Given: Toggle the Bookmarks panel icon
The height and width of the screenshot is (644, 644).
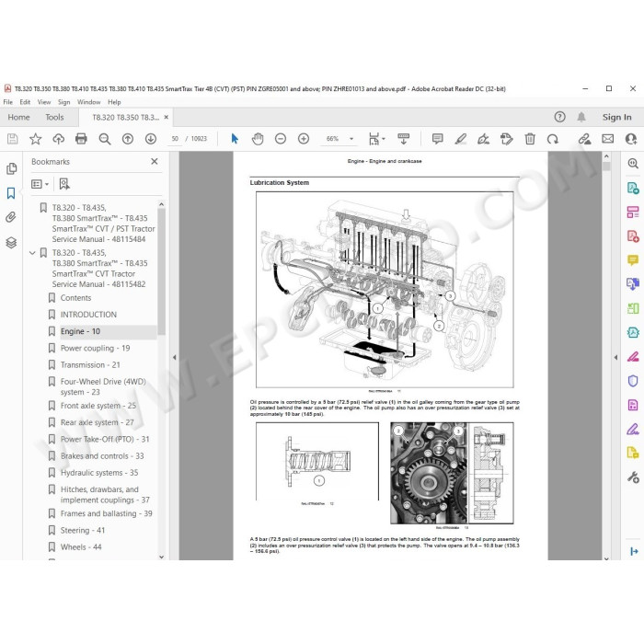Looking at the screenshot, I should pyautogui.click(x=11, y=193).
